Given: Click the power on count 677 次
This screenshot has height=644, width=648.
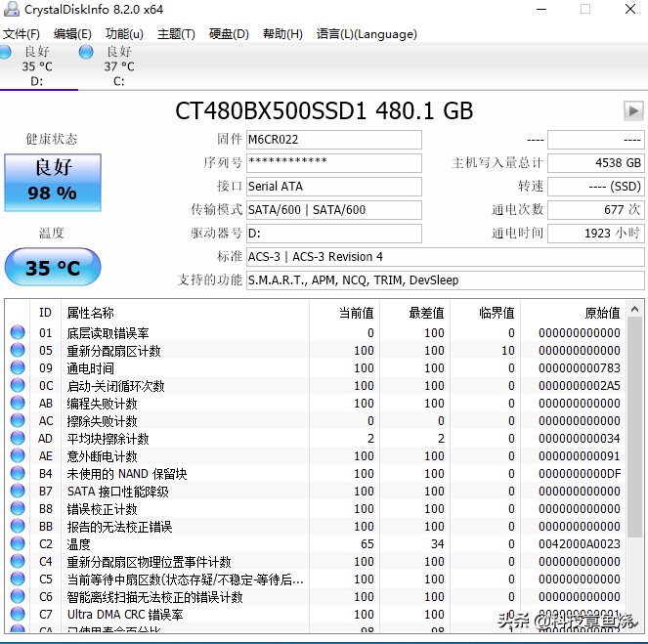Looking at the screenshot, I should coord(595,210).
